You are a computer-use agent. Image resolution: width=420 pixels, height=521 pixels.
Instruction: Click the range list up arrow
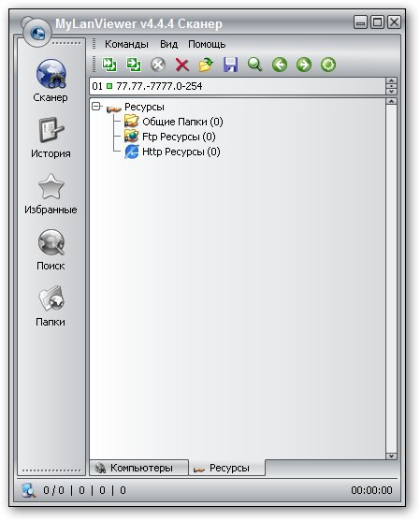coord(391,80)
